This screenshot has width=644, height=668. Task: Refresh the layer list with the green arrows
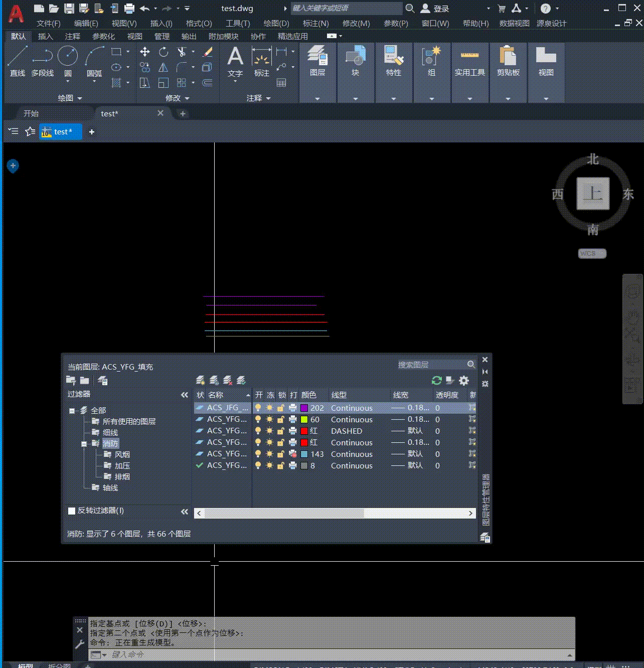point(436,381)
